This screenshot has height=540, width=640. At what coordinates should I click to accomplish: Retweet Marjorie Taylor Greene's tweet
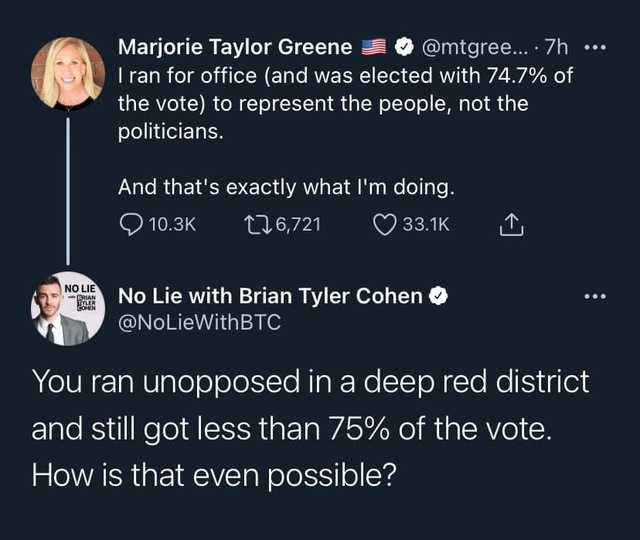click(x=258, y=224)
